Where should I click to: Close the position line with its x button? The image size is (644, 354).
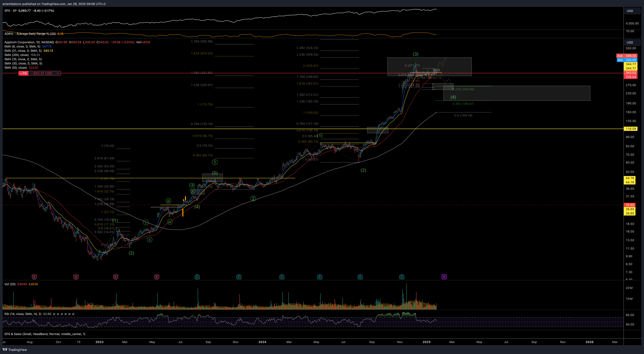58,73
